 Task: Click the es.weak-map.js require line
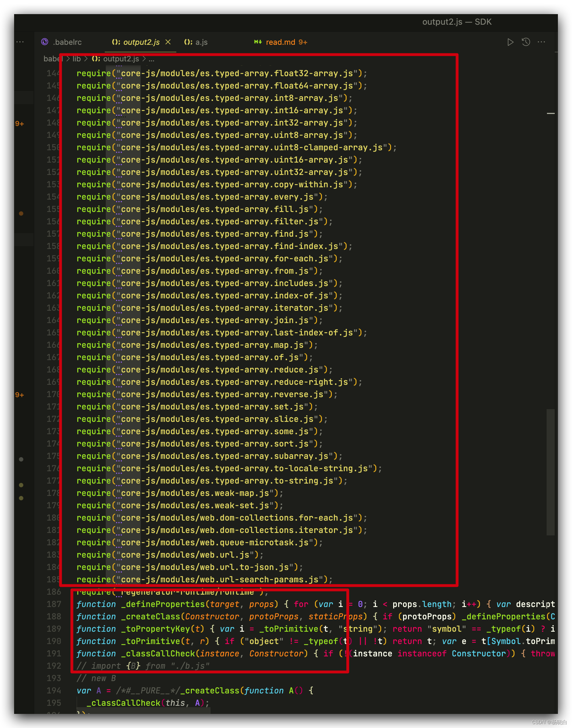point(180,493)
